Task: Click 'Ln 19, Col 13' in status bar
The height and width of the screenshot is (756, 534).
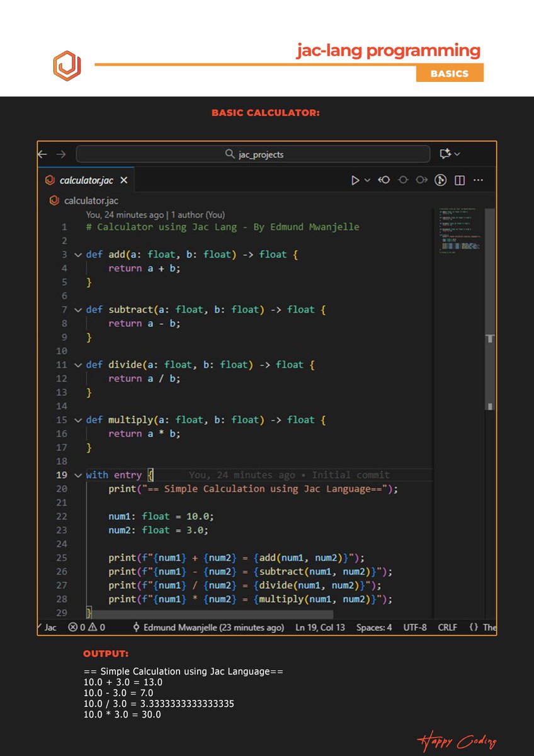Action: 321,627
